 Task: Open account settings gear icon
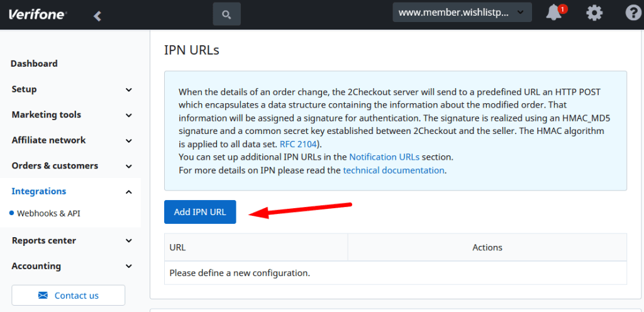click(594, 14)
